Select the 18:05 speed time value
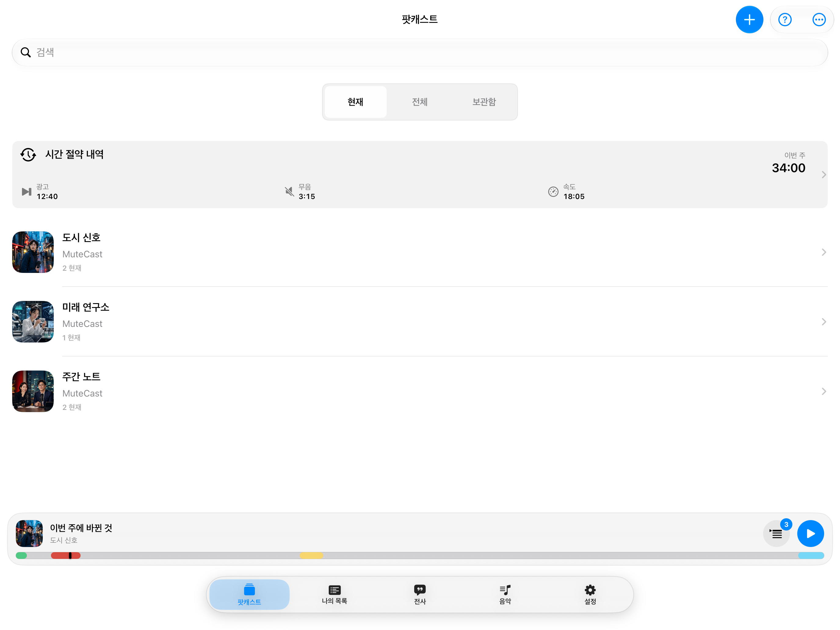Viewport: 840px width, 630px height. [574, 196]
